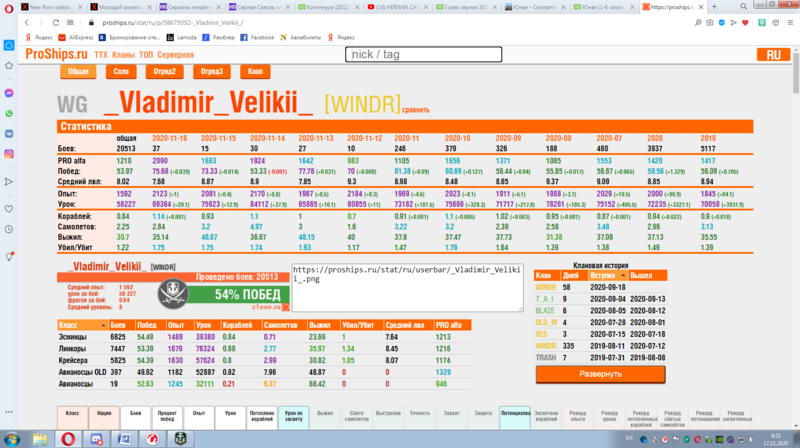
Task: Open VK messenger in Opera sidebar
Action: tap(9, 134)
